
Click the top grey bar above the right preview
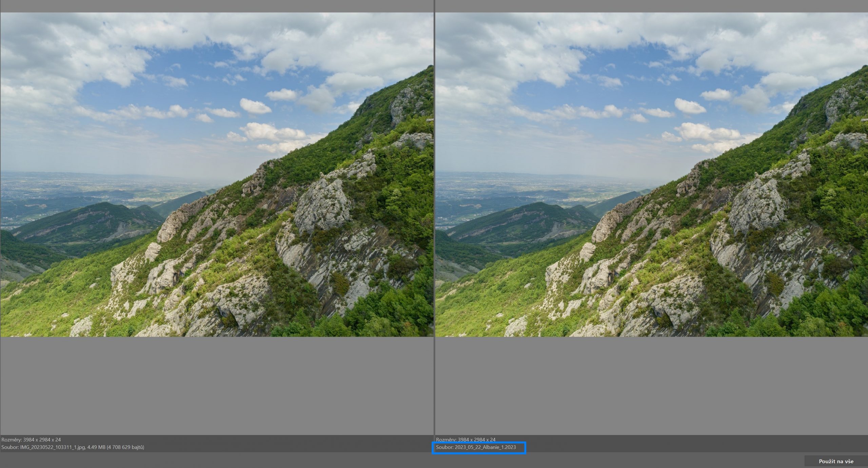tap(651, 6)
